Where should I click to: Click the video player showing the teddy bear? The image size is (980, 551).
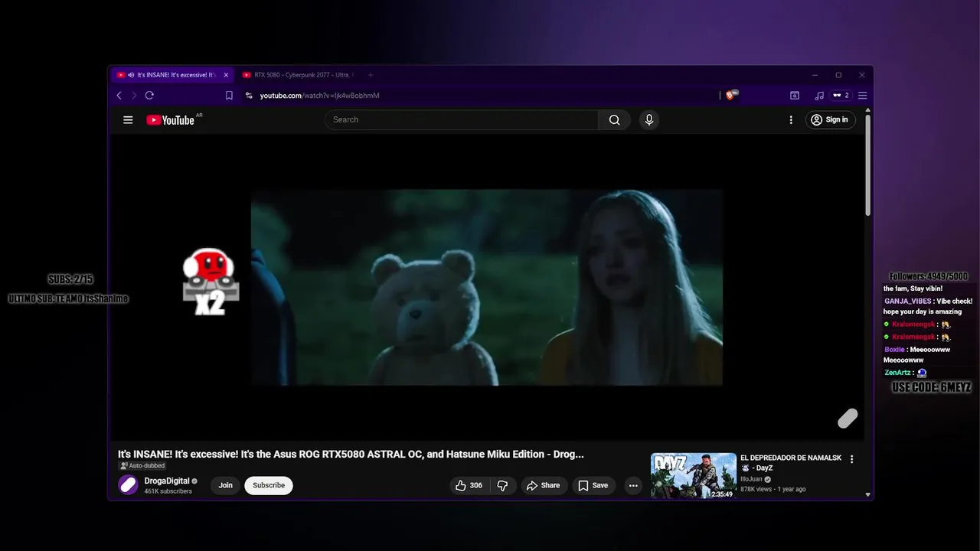tap(487, 287)
